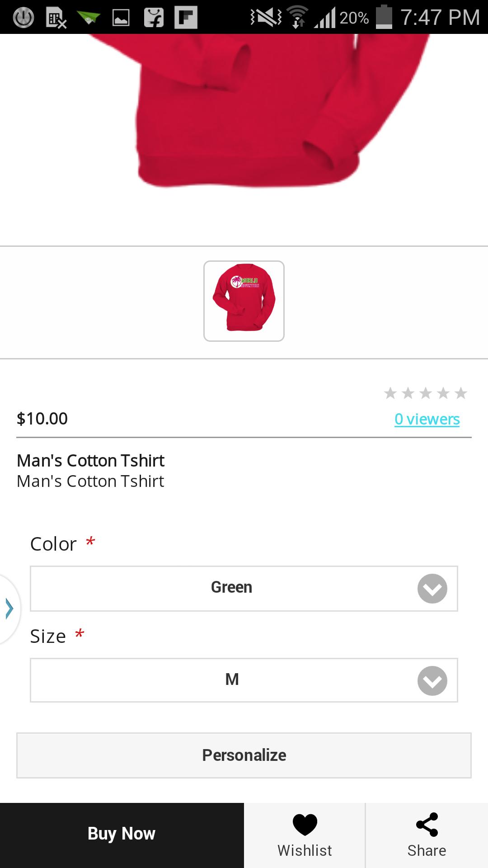The image size is (488, 868).
Task: Tap the Wishlist heart icon
Action: pos(305,825)
